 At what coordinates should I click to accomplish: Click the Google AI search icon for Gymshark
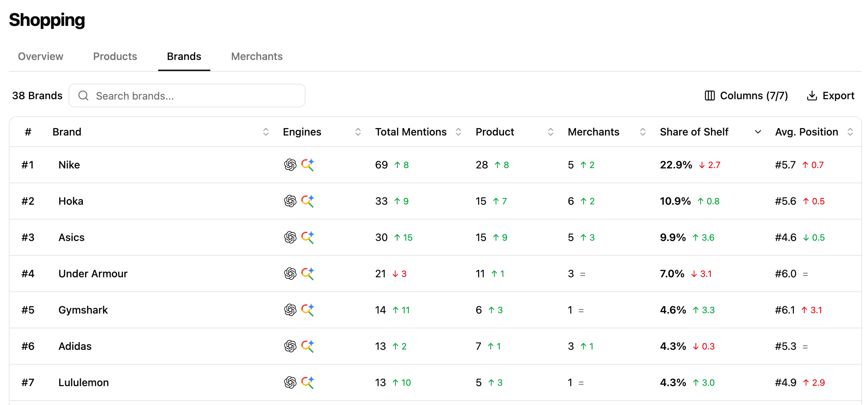(308, 310)
